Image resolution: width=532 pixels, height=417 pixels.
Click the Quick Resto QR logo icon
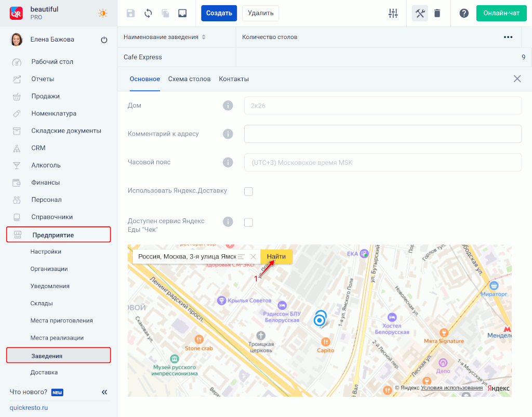point(16,13)
